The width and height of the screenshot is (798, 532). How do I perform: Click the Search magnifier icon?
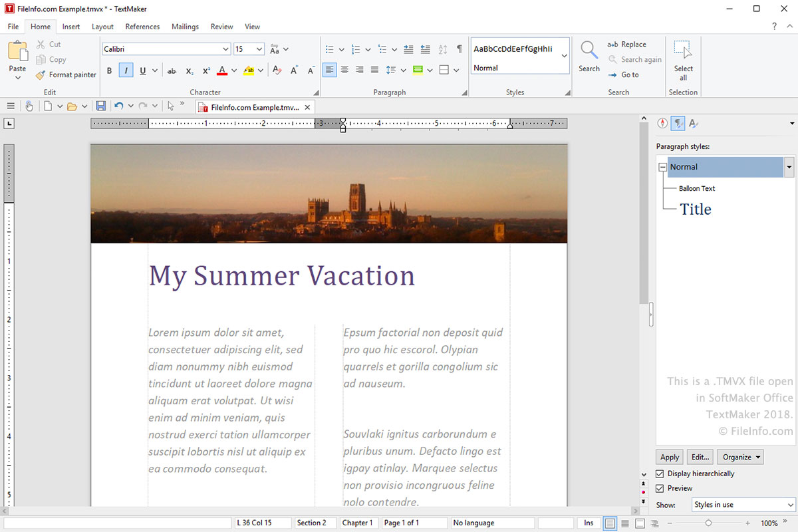[x=589, y=50]
